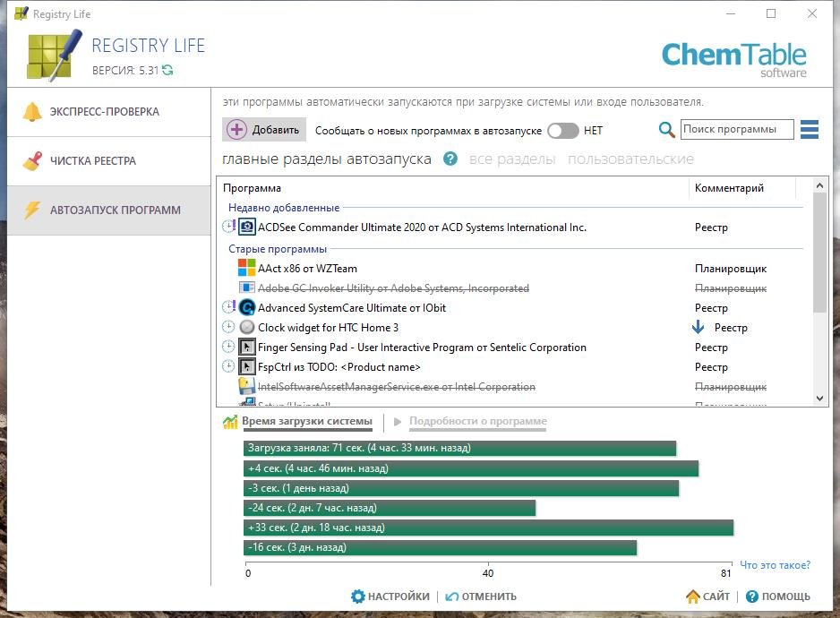
Task: Click the '+33 сек.' boot time bar
Action: tap(489, 528)
